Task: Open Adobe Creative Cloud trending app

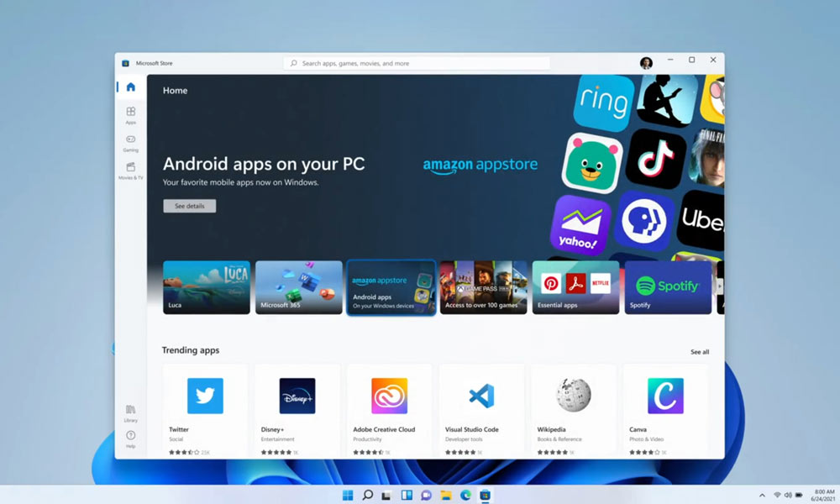Action: coord(390,410)
